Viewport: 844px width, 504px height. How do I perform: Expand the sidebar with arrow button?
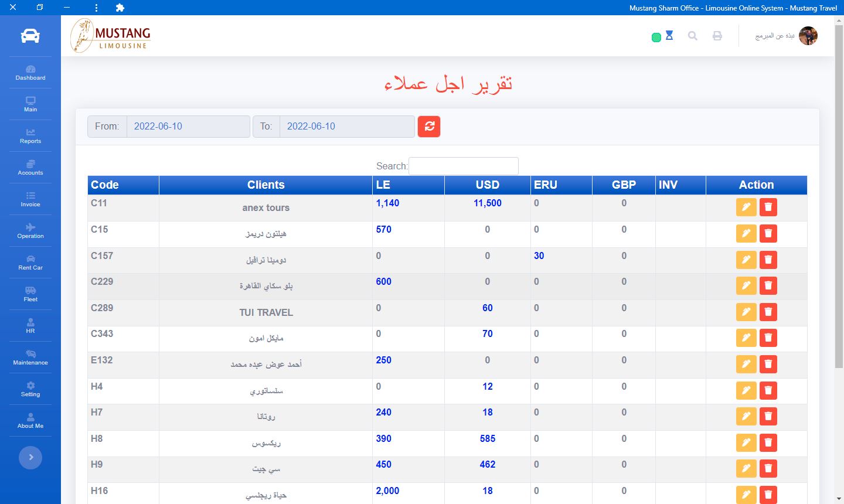tap(30, 457)
